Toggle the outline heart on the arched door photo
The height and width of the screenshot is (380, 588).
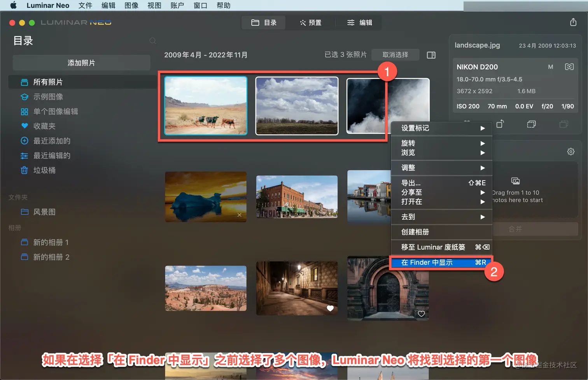pyautogui.click(x=421, y=314)
